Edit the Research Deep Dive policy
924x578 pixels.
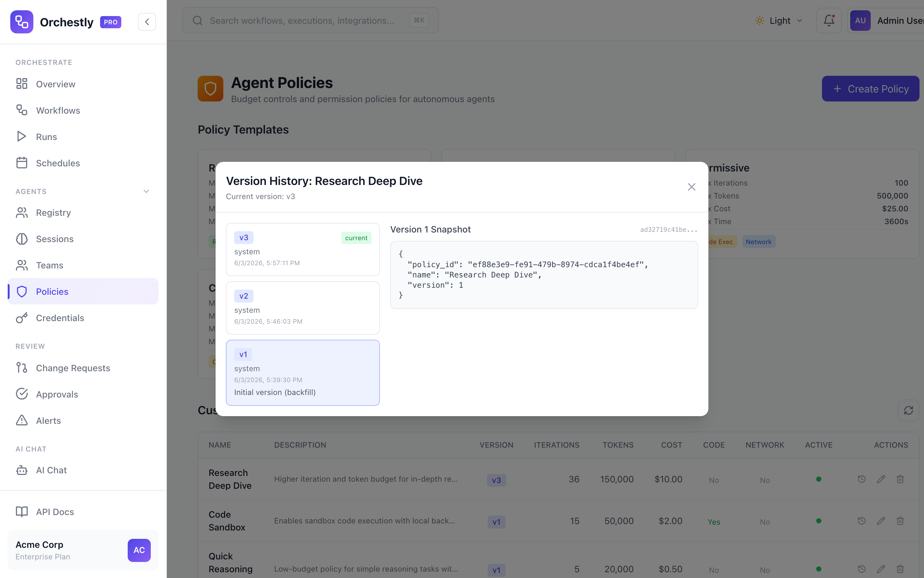[881, 479]
